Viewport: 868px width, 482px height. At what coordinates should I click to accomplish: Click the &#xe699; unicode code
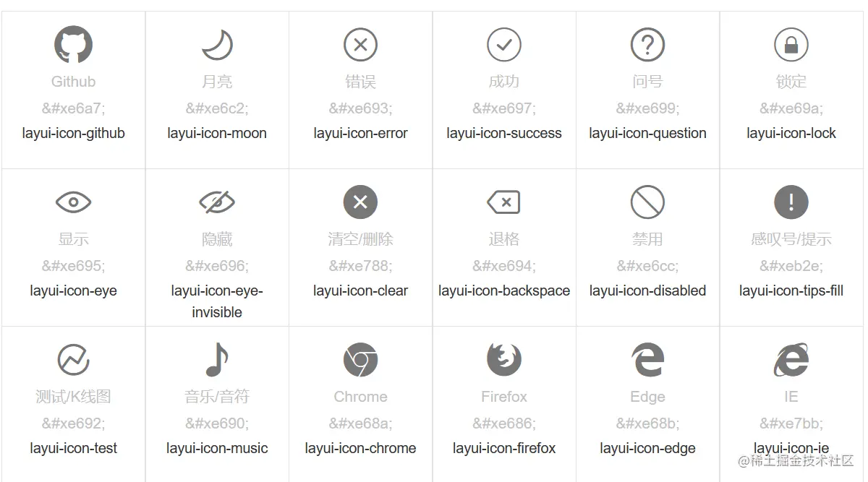tap(647, 108)
